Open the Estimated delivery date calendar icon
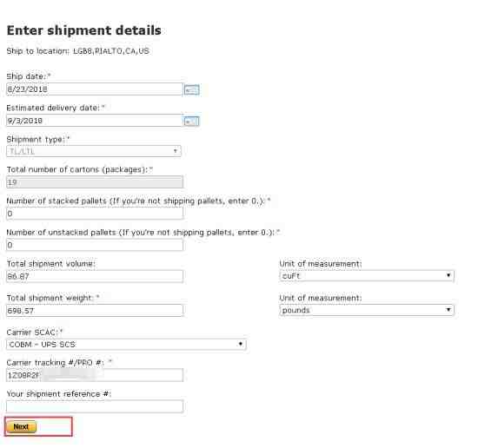This screenshot has height=448, width=485. point(191,121)
